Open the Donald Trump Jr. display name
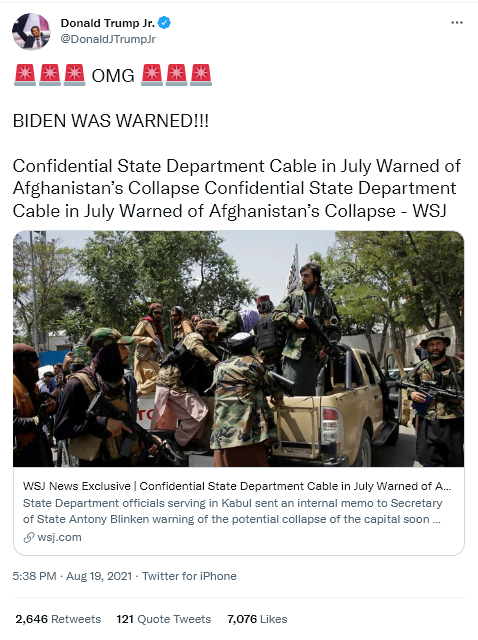This screenshot has width=478, height=640. 108,23
